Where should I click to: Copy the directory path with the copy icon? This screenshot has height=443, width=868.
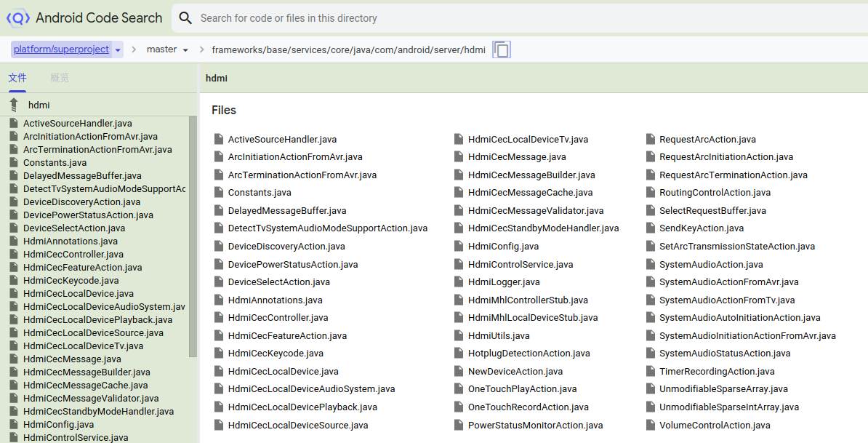[502, 49]
